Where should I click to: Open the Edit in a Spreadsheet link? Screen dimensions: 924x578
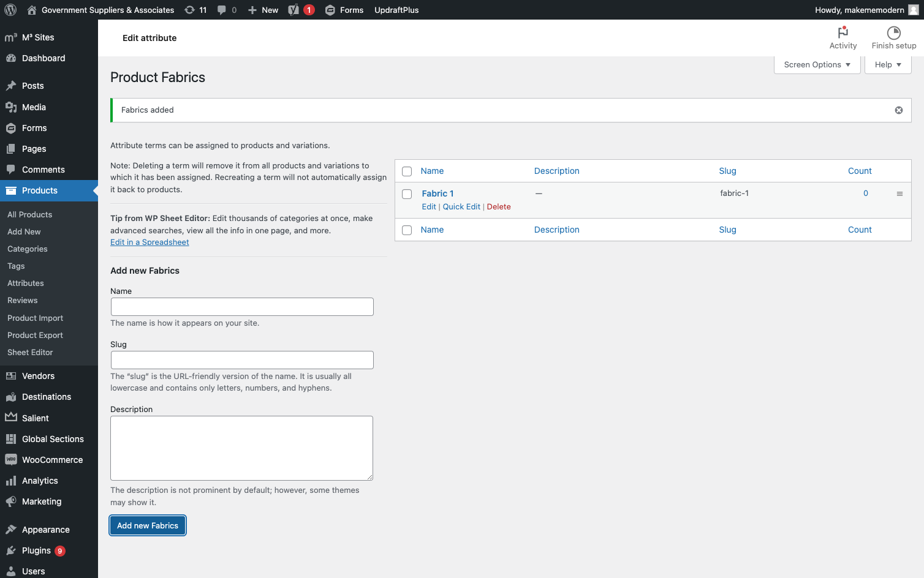pos(150,242)
